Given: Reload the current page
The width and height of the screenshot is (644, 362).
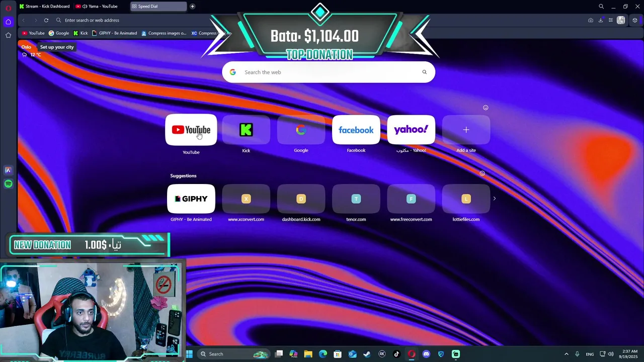Looking at the screenshot, I should [x=46, y=20].
